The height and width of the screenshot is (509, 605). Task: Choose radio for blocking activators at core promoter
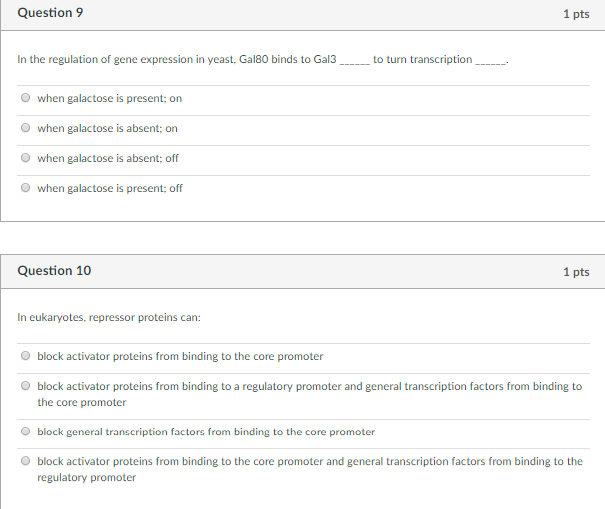tap(25, 355)
